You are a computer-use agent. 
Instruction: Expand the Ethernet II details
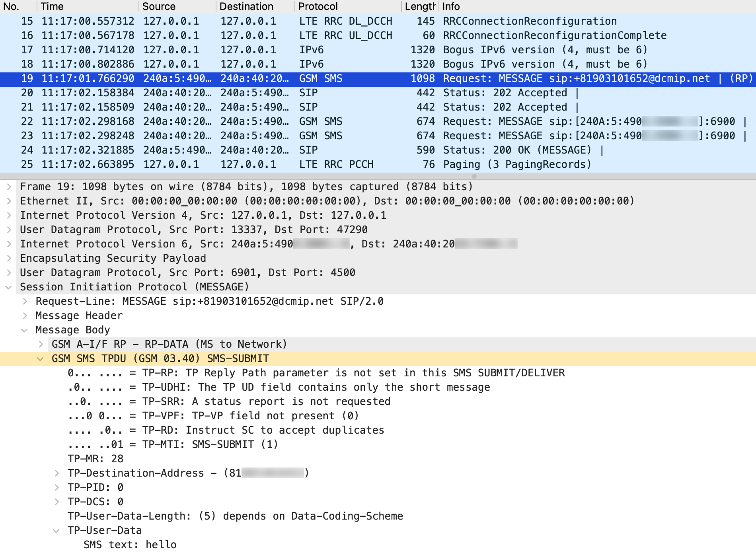pyautogui.click(x=9, y=201)
